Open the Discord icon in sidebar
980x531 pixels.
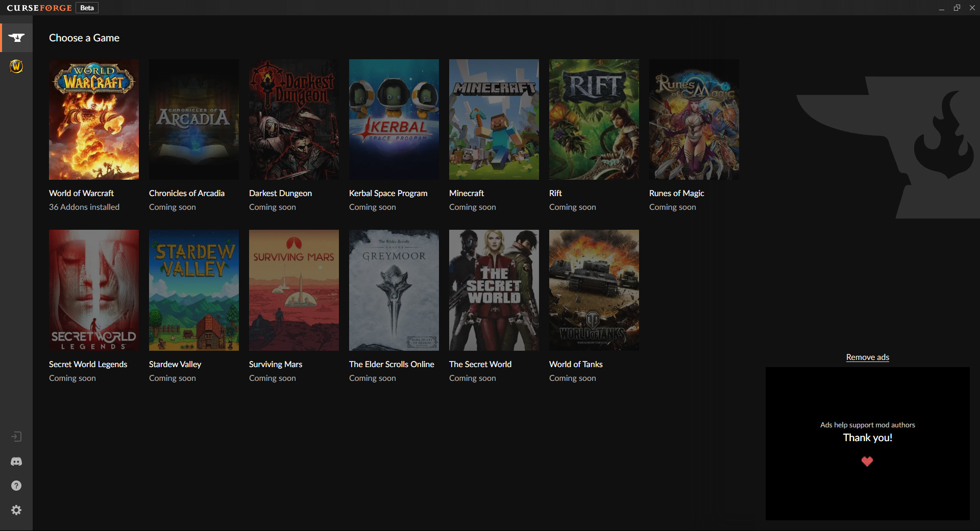click(x=16, y=462)
